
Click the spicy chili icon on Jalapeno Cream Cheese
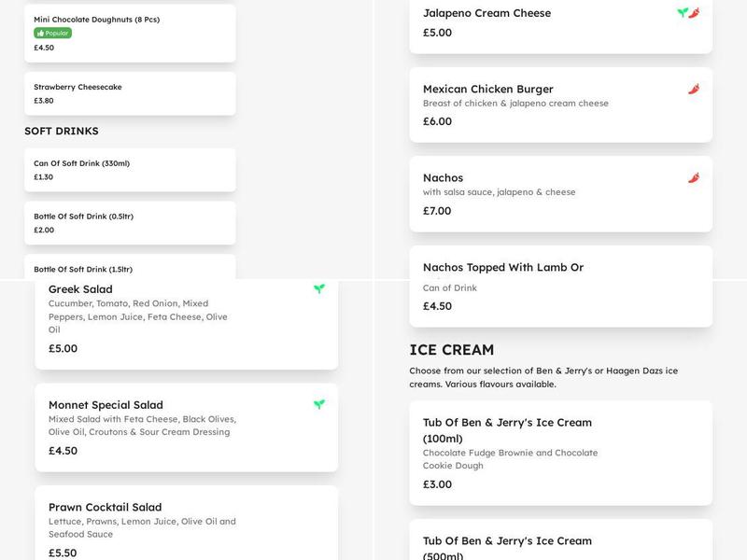click(695, 13)
